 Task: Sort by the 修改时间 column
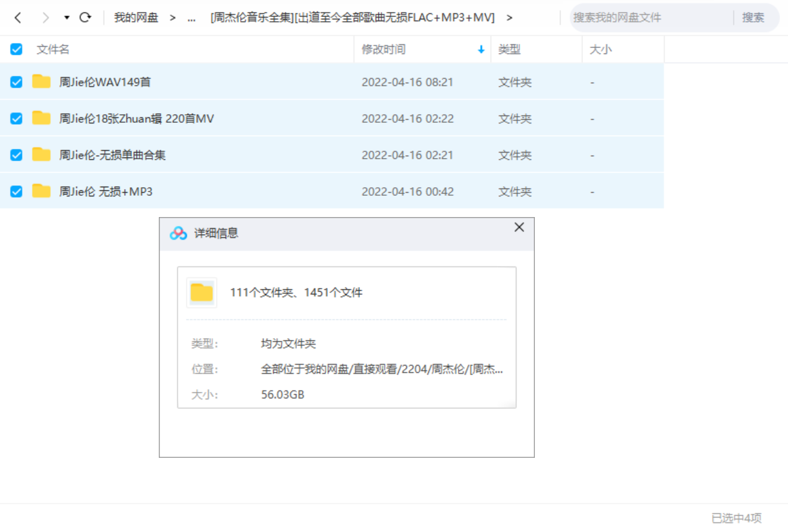[383, 49]
